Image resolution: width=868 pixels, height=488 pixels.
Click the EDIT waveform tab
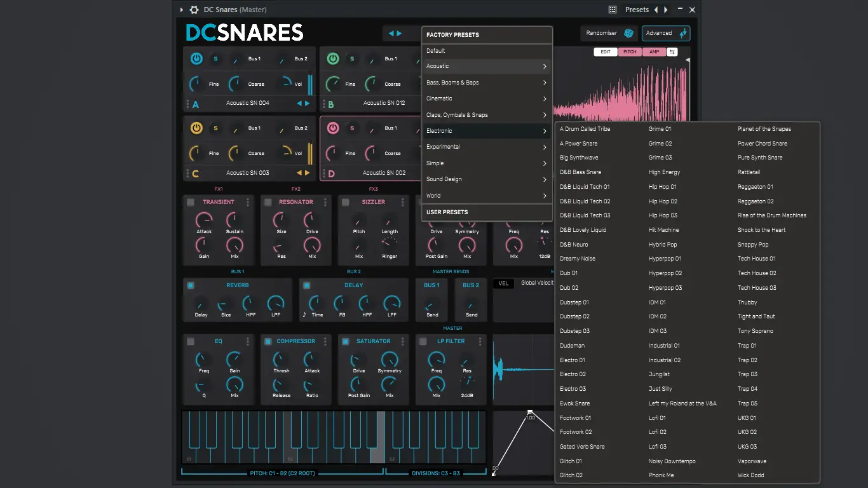606,51
